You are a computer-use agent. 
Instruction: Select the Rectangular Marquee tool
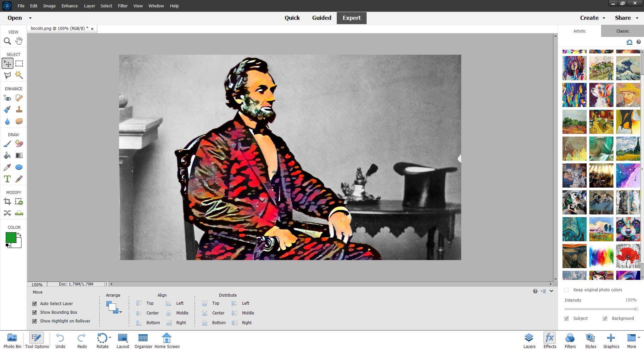click(19, 63)
